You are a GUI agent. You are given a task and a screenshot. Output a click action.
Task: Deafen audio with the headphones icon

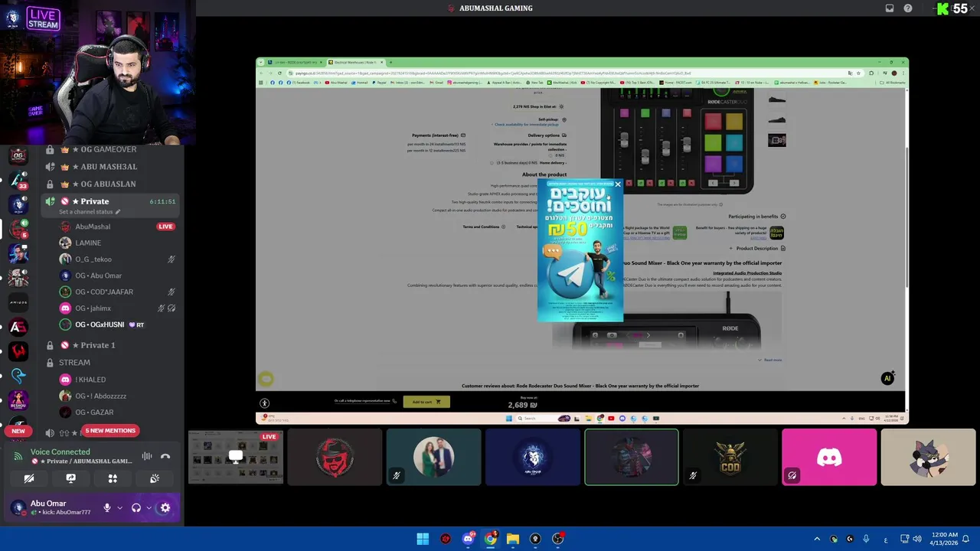tap(136, 507)
